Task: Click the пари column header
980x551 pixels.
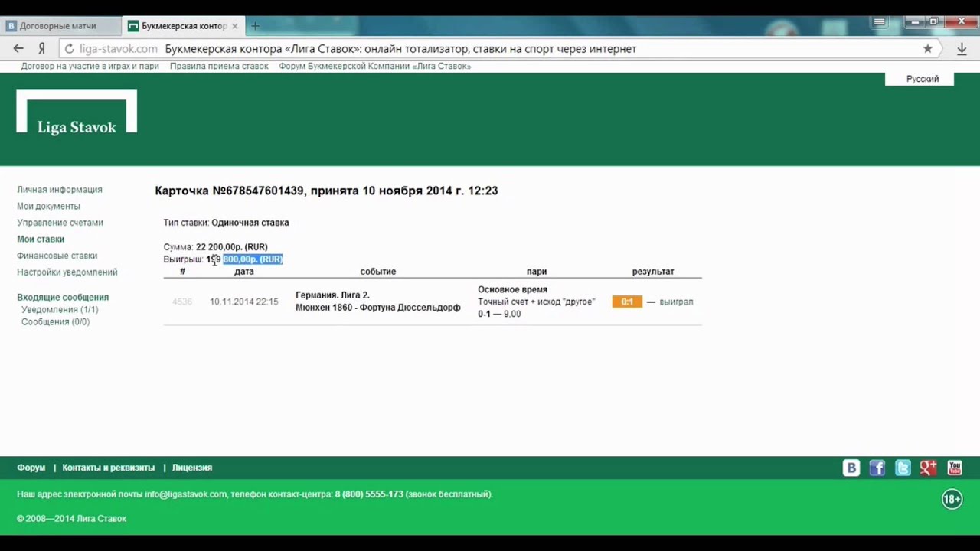Action: [x=537, y=272]
